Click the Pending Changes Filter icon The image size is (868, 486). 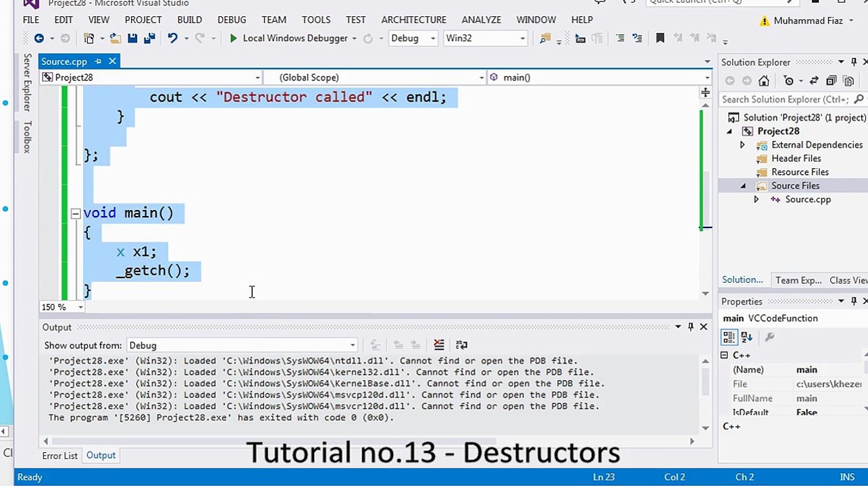(788, 81)
